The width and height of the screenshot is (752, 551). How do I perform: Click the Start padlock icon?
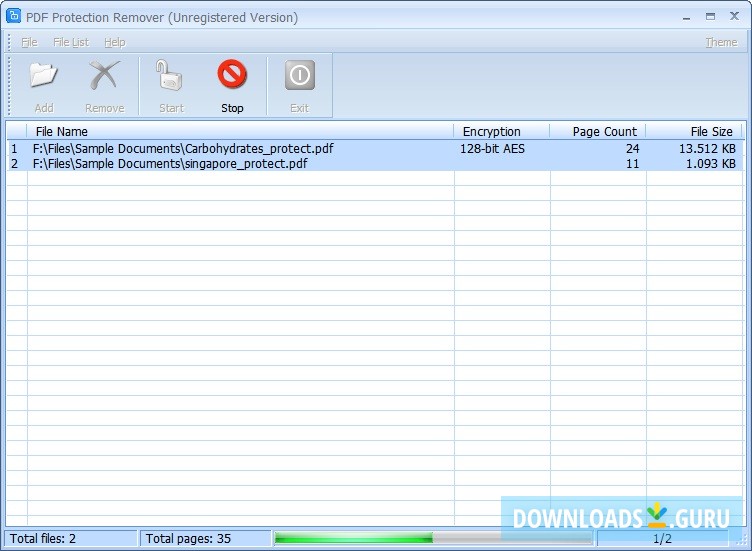pos(170,75)
